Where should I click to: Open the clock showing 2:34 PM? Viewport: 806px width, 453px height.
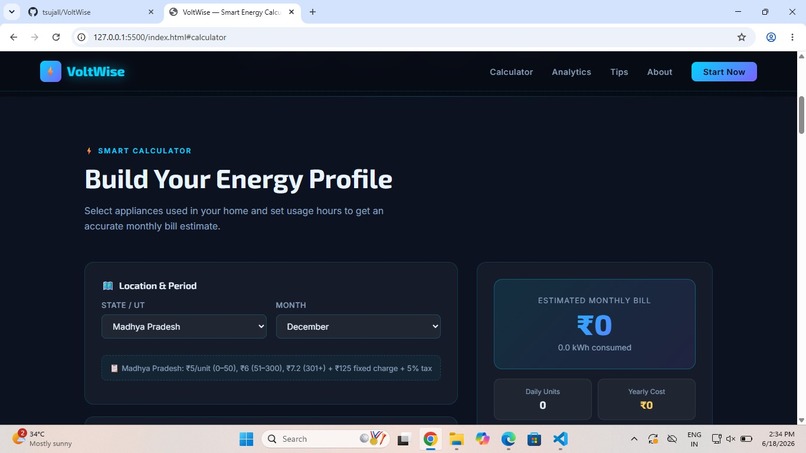click(x=778, y=439)
